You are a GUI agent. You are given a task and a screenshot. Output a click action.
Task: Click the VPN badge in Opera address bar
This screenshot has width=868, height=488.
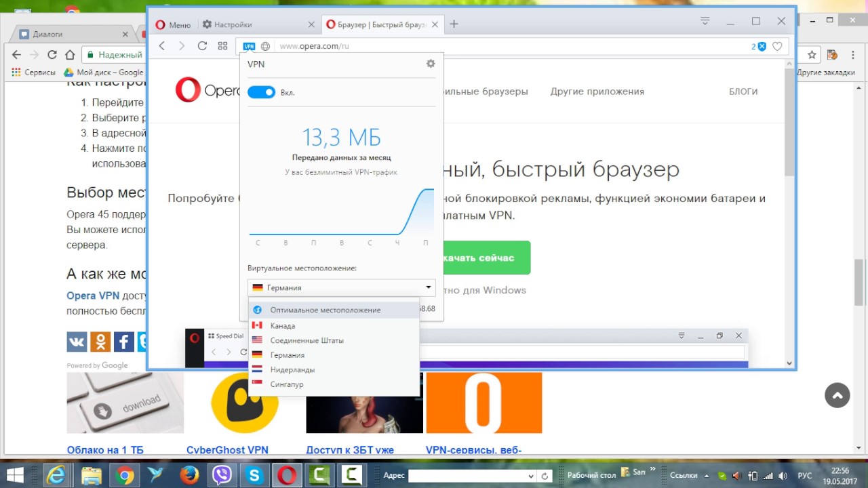(249, 46)
